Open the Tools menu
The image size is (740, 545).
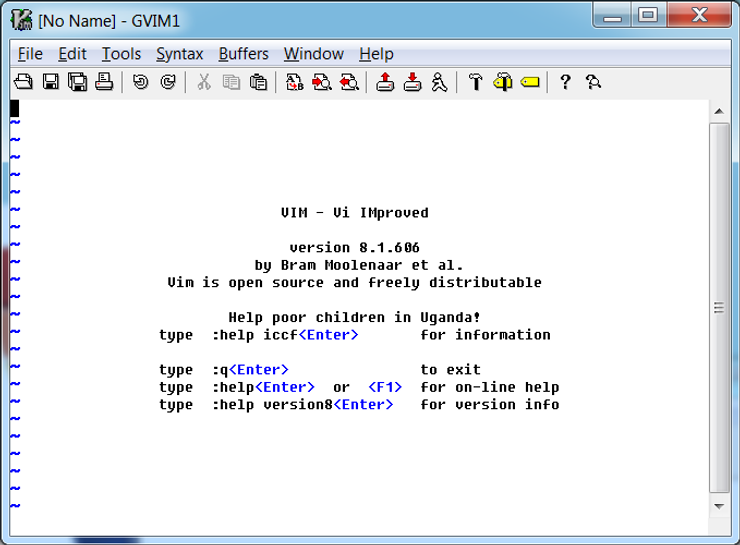[121, 54]
